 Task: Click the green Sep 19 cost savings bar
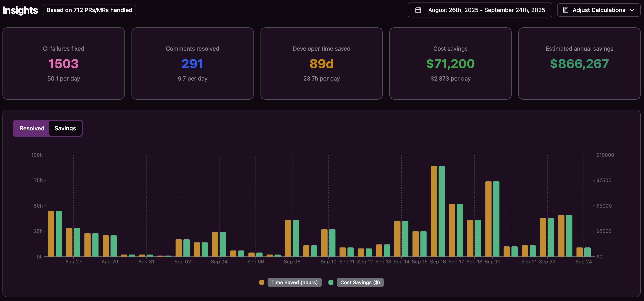(496, 219)
